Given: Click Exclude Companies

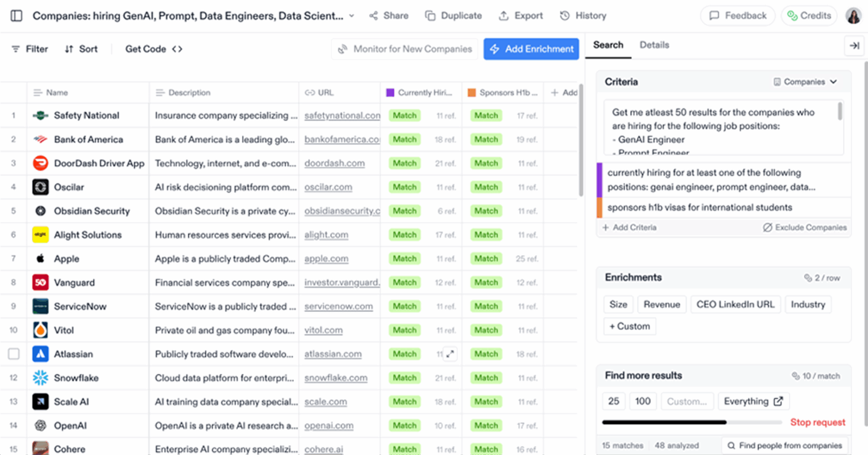Looking at the screenshot, I should point(805,227).
